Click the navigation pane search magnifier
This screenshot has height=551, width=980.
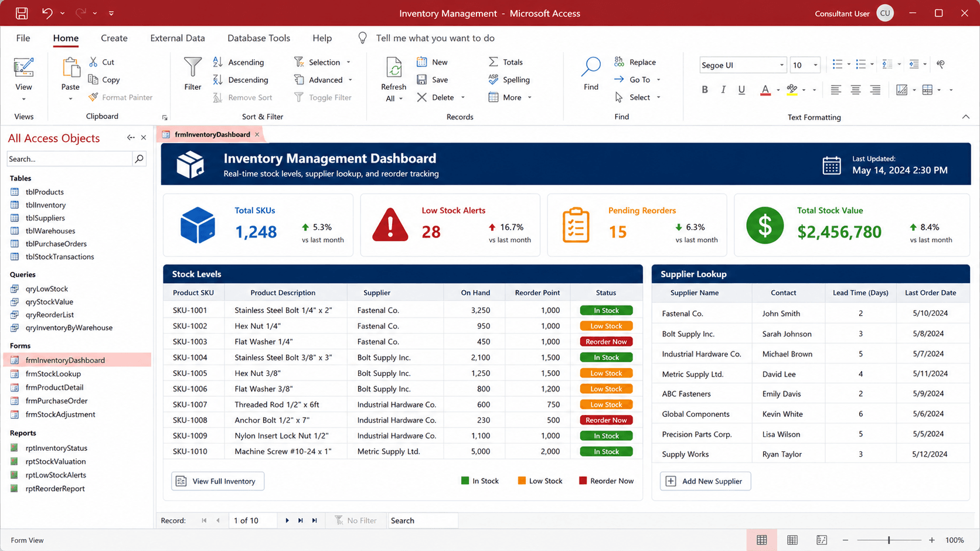[x=139, y=159]
